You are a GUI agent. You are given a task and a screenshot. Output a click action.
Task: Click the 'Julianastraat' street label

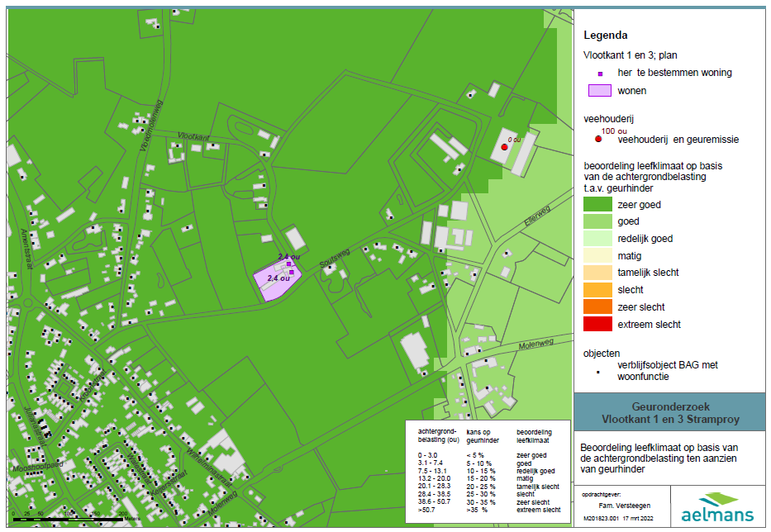(x=35, y=425)
